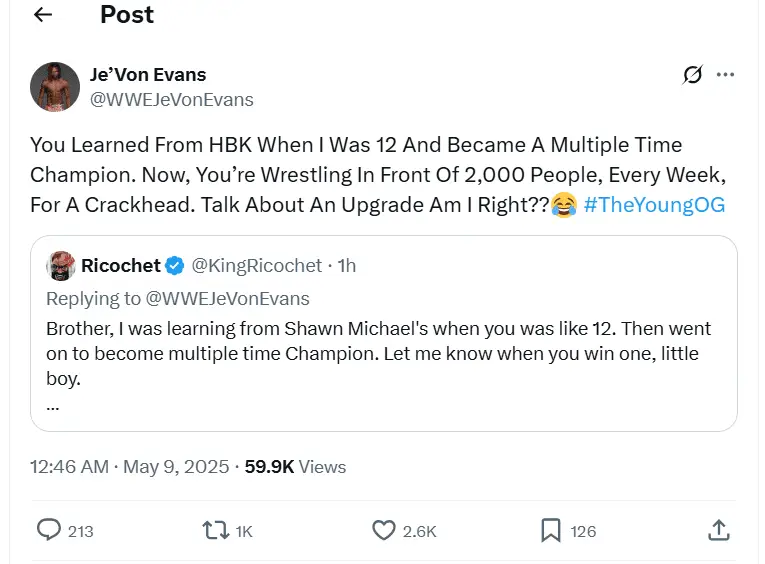Bookmark this post
765x564 pixels.
(x=551, y=530)
